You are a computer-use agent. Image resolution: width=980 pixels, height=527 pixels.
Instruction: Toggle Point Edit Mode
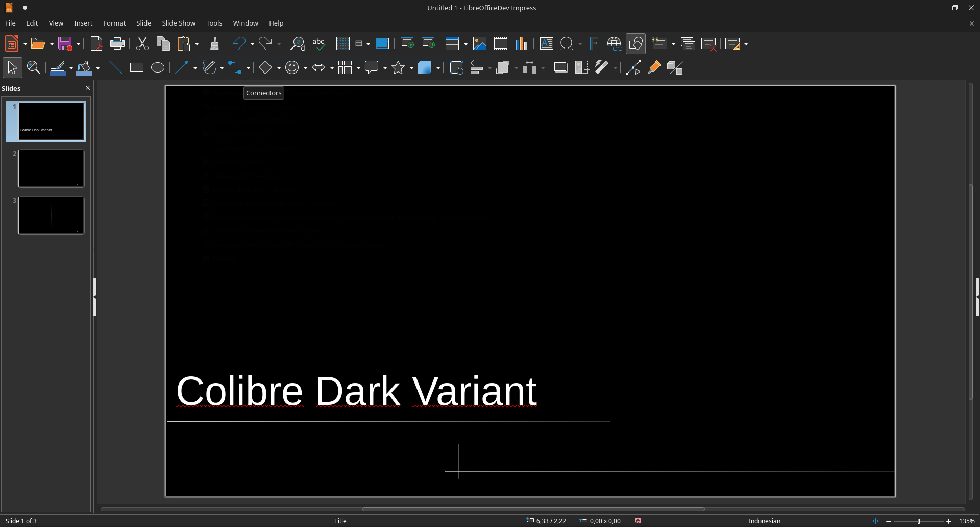(633, 68)
